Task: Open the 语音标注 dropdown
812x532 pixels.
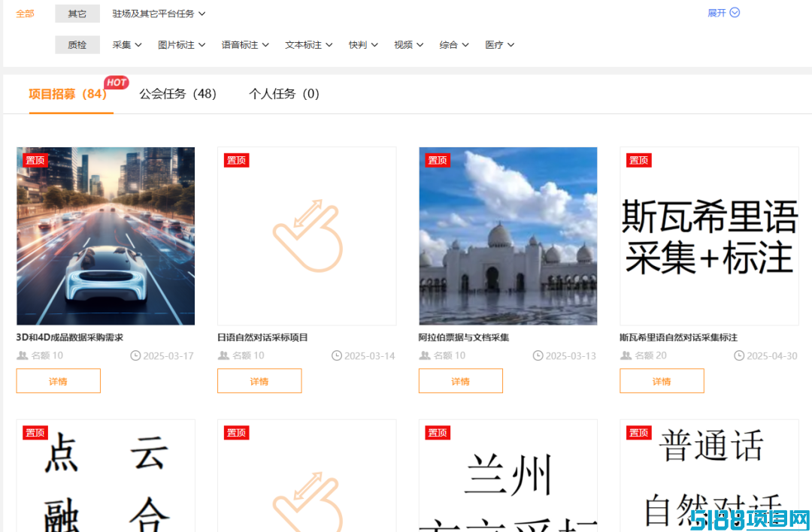Action: pyautogui.click(x=245, y=45)
